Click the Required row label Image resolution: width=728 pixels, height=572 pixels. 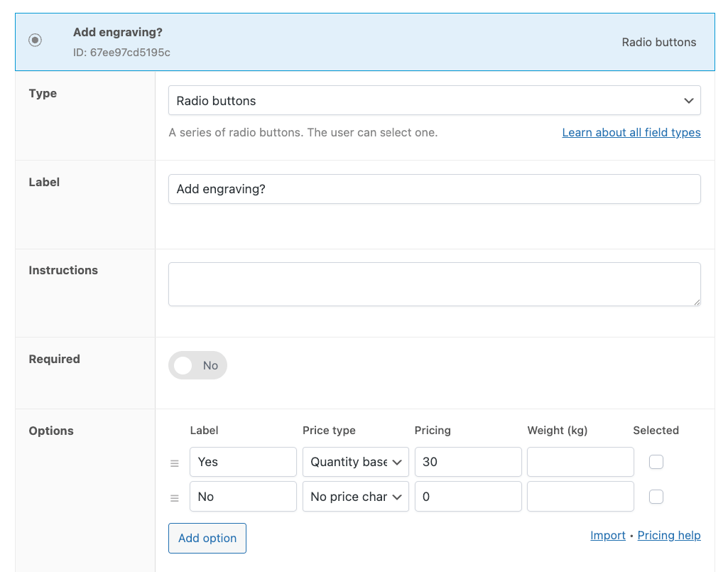pos(54,359)
